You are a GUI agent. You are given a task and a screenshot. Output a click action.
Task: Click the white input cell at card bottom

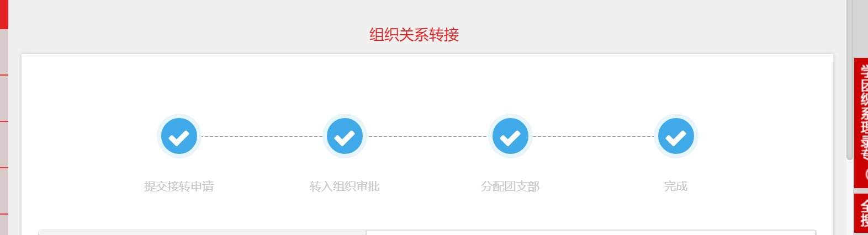tap(591, 232)
